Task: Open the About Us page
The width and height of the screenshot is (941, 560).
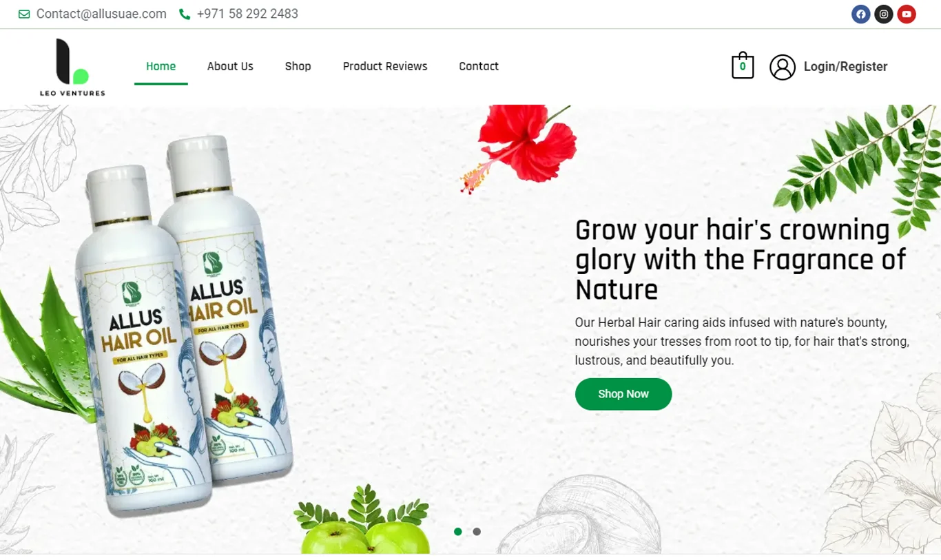Action: click(230, 66)
